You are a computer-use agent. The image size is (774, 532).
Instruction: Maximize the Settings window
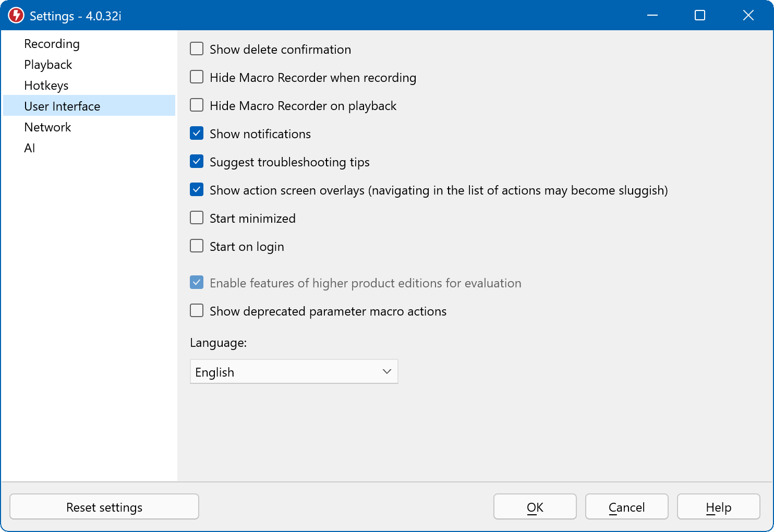tap(700, 16)
